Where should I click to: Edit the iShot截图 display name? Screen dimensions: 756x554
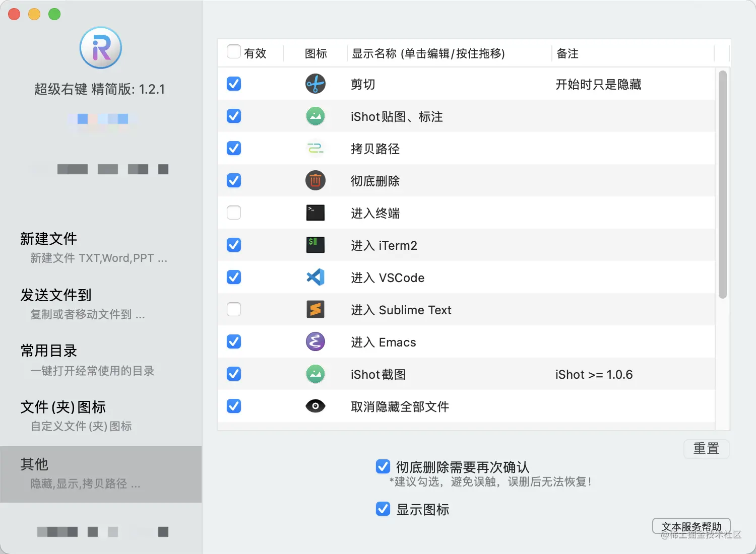point(378,374)
